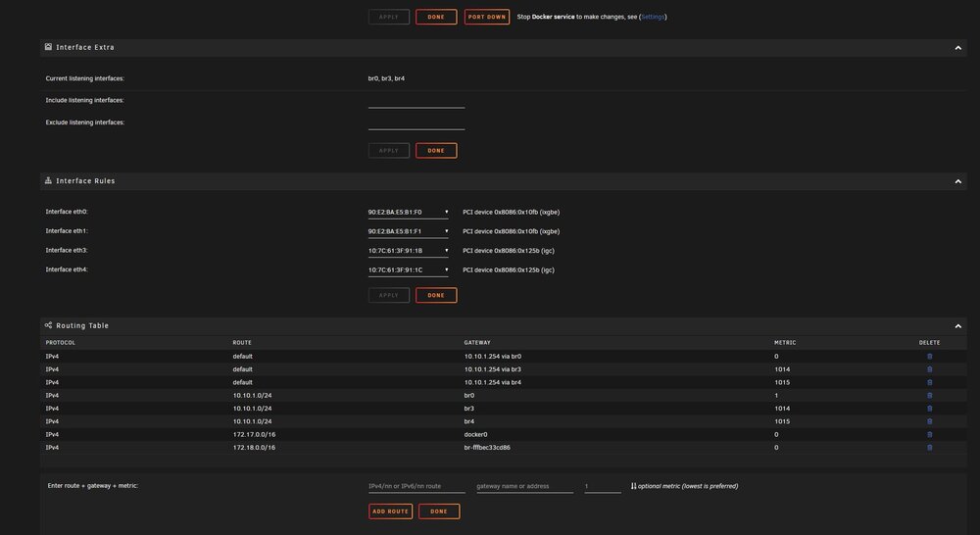Delete the default route via br0
This screenshot has height=535, width=980.
[929, 357]
